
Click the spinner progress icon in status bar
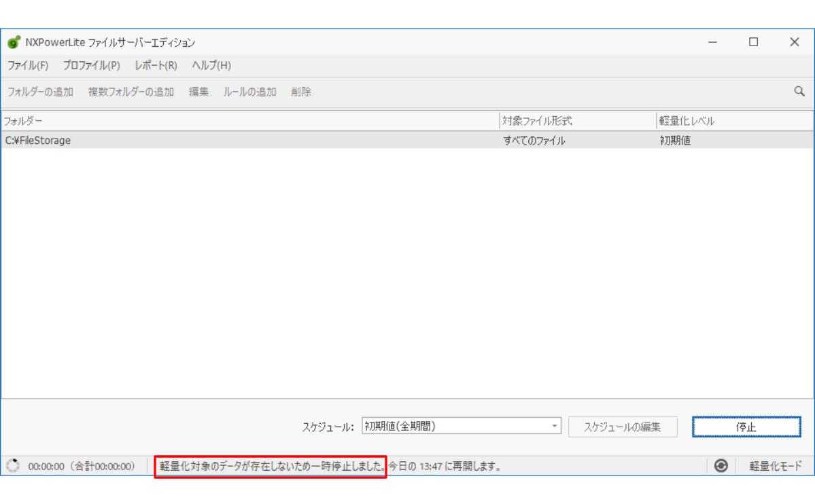(x=13, y=465)
